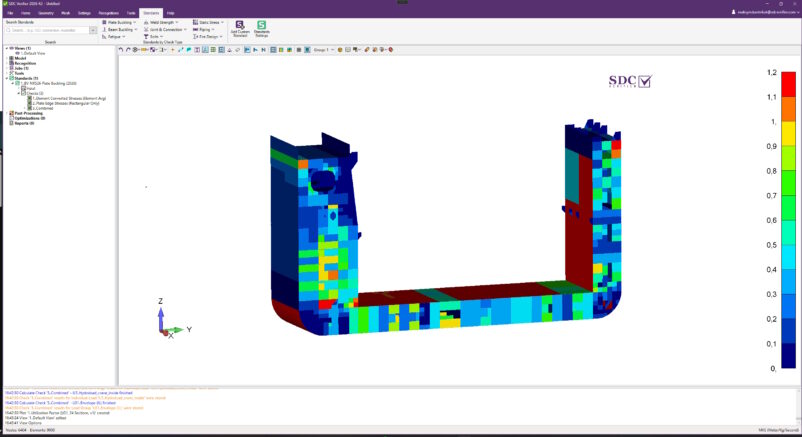Toggle check 1.Element Converted Stresses checkbox

coord(29,98)
